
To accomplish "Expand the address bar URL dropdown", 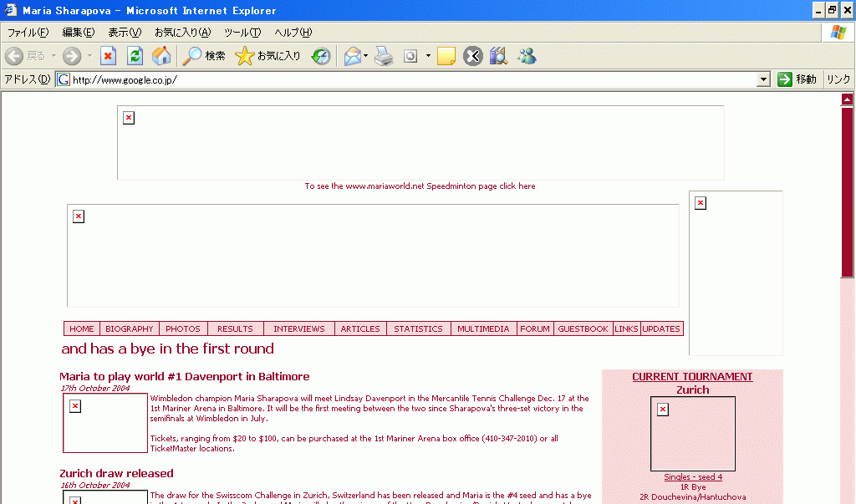I will (763, 79).
